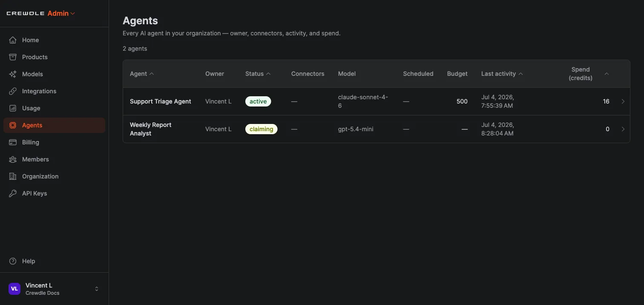Click the active status badge

(258, 101)
